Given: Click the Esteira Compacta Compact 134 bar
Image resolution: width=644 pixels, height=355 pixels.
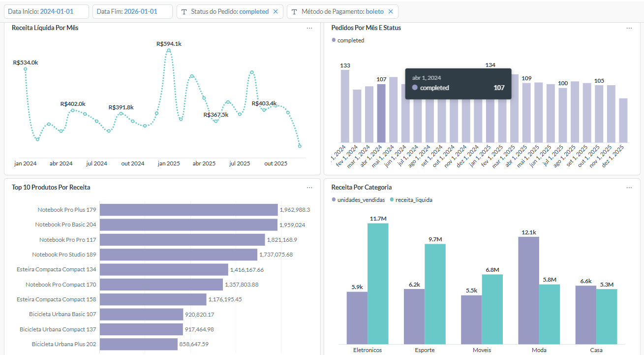Looking at the screenshot, I should pos(164,269).
